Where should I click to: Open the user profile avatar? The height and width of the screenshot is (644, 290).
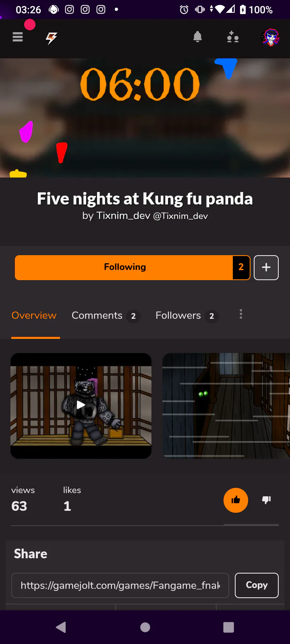click(270, 37)
